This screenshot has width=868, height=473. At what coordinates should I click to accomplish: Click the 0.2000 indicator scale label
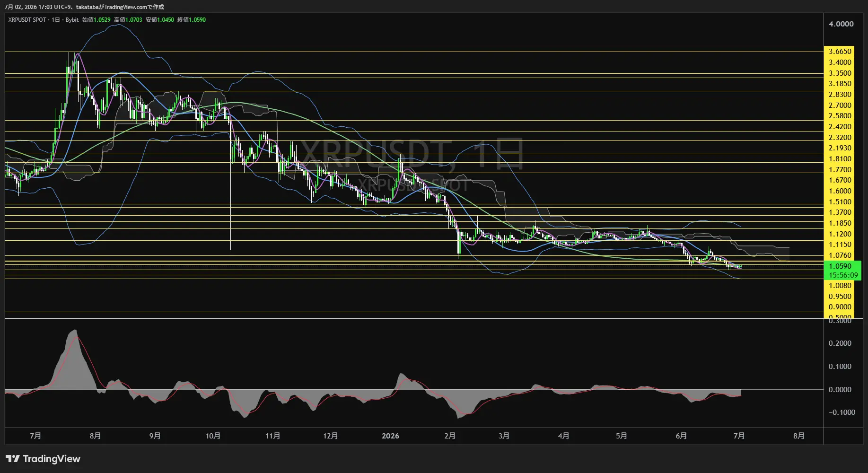click(840, 343)
